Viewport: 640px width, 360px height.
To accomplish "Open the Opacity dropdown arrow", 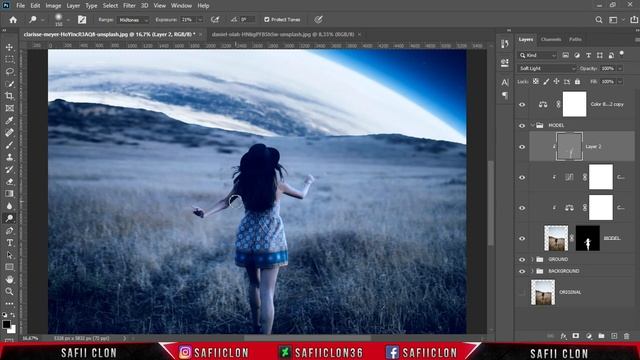I will click(x=620, y=69).
